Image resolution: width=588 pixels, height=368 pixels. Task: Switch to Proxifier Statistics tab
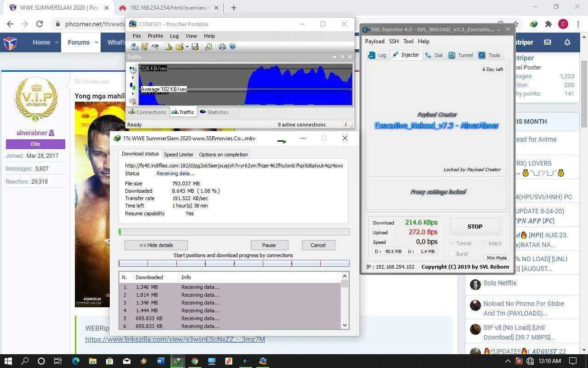point(214,112)
